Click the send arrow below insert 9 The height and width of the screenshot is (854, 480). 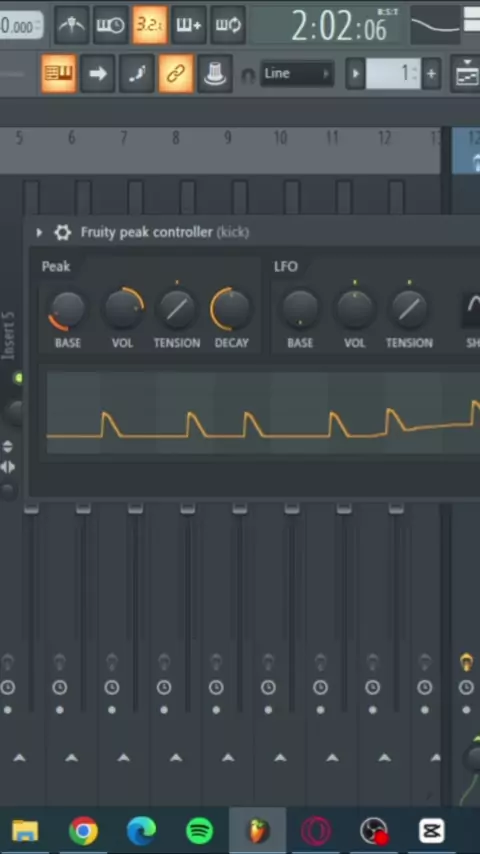coord(228,758)
